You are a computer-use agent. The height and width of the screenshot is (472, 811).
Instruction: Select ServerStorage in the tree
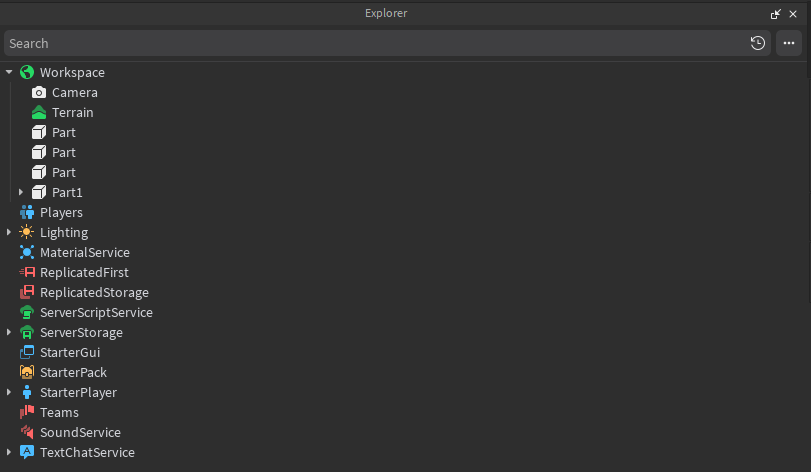point(82,332)
